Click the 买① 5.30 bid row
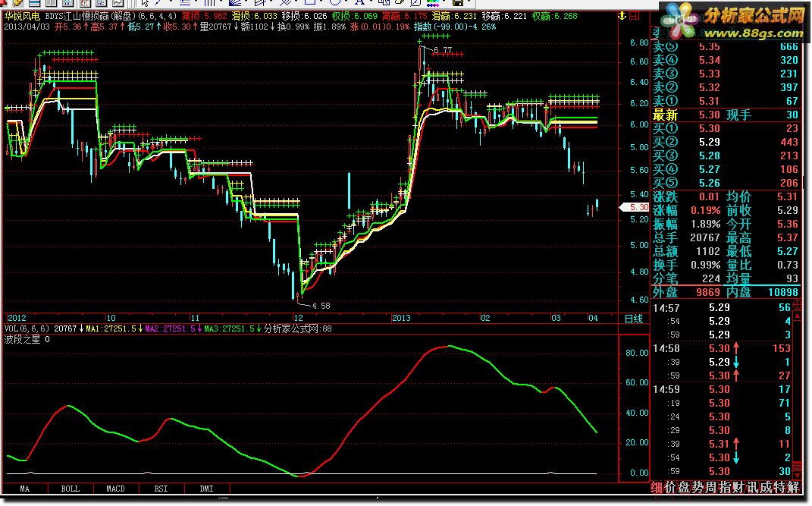 [726, 128]
